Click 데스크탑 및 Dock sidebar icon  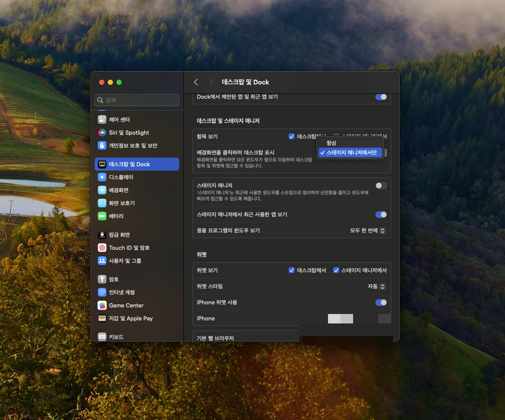[x=102, y=164]
